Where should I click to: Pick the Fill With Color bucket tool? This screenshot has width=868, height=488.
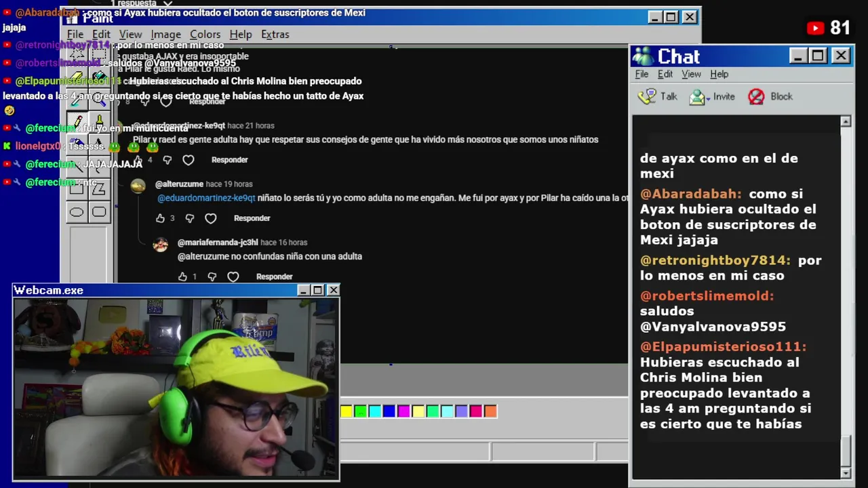(99, 77)
